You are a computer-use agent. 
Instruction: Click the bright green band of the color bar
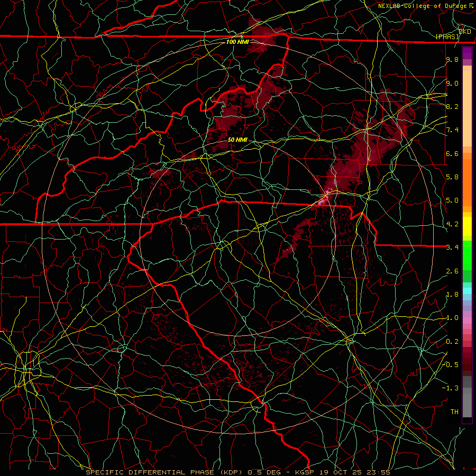(x=467, y=255)
